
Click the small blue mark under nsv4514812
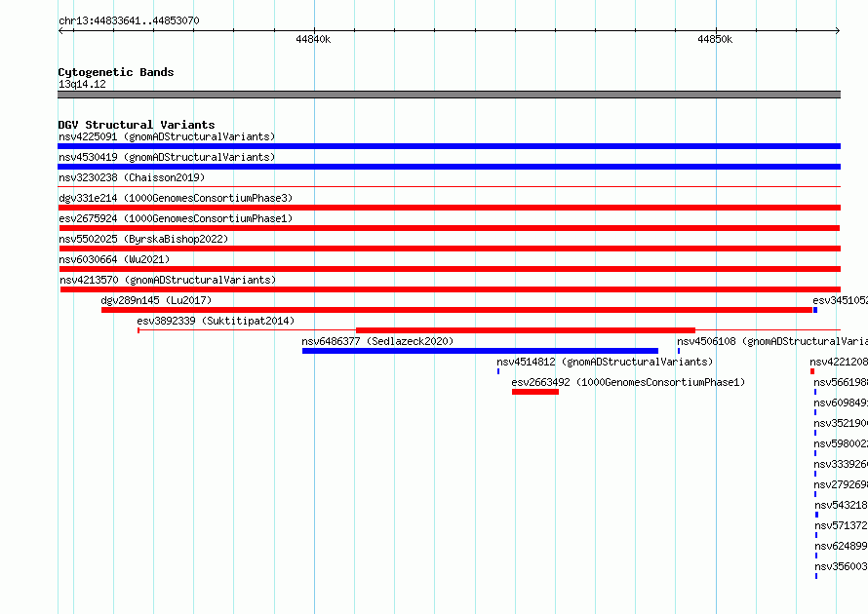click(498, 371)
